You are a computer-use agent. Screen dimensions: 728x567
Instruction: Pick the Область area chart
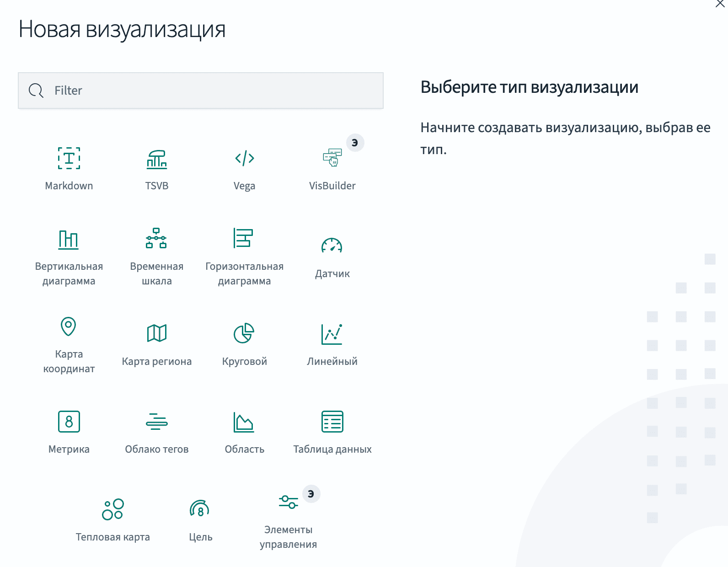(x=245, y=422)
